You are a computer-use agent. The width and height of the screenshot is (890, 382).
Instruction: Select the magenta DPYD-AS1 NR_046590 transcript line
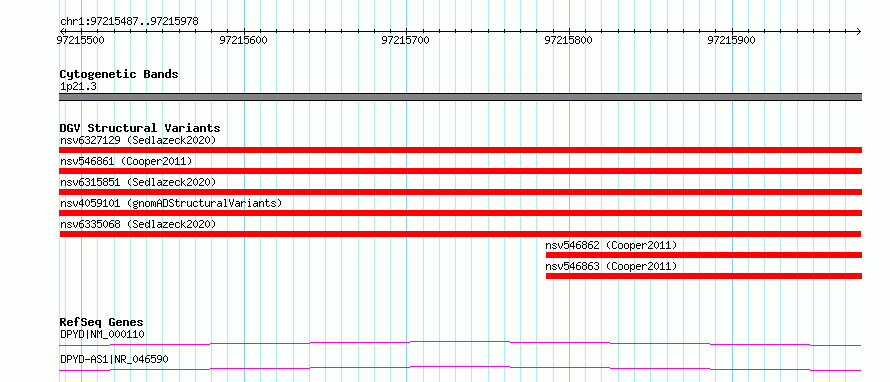pyautogui.click(x=460, y=368)
